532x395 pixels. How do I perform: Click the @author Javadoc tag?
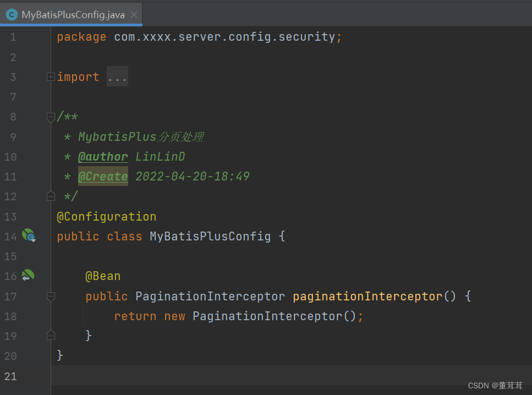[103, 157]
